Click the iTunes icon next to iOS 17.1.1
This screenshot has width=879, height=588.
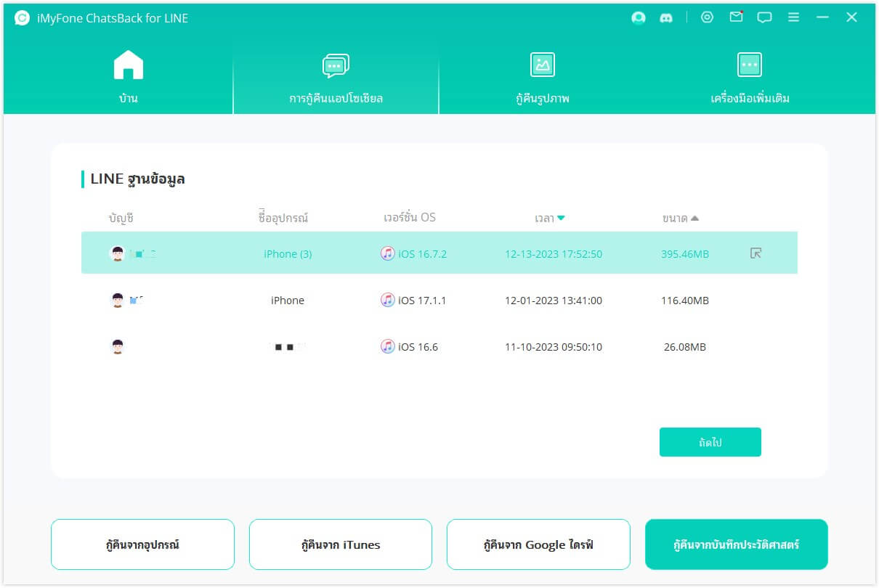388,300
